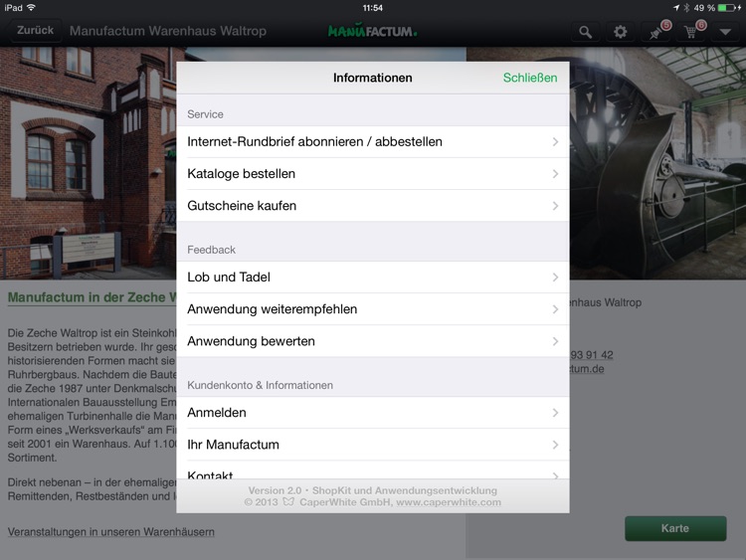Open Internet-Rundbrief abonnieren / abbestellen
This screenshot has width=746, height=560.
pyautogui.click(x=373, y=142)
